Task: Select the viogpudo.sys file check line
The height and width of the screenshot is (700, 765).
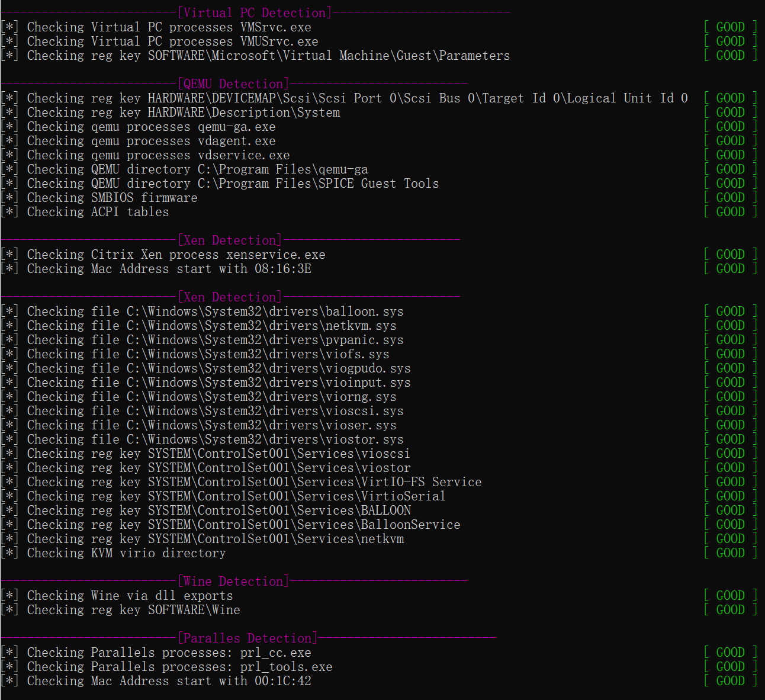Action: tap(205, 368)
